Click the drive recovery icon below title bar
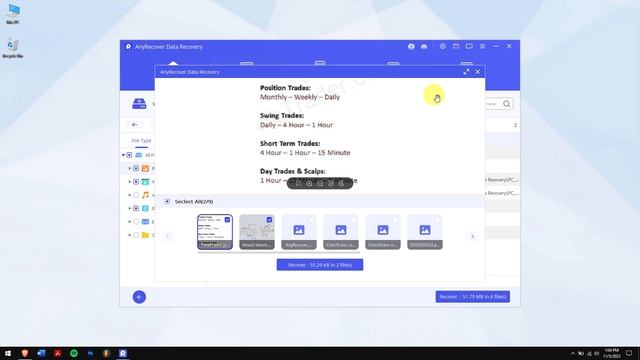 [139, 104]
